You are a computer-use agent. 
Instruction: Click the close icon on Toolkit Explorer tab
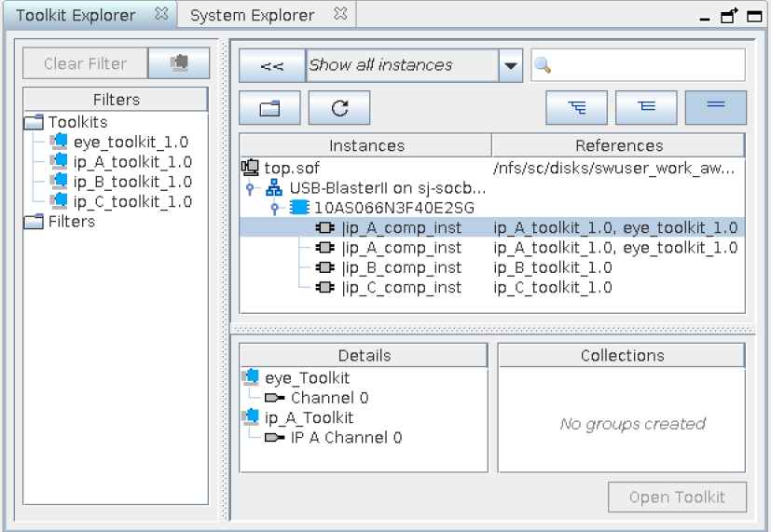pos(162,14)
